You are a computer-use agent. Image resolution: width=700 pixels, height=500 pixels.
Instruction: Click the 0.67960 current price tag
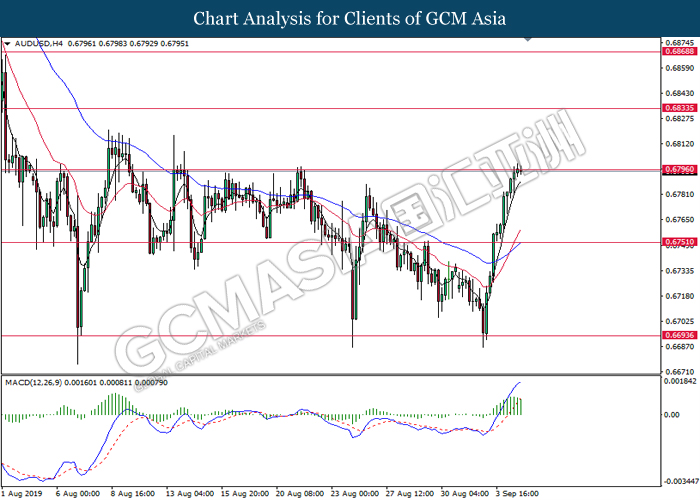(680, 169)
